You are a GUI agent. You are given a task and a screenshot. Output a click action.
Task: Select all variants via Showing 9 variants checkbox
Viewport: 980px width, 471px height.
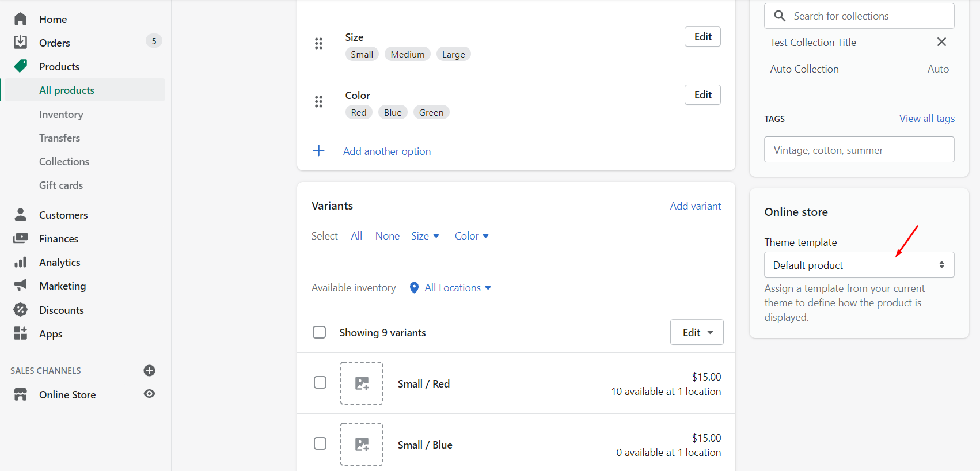coord(319,332)
